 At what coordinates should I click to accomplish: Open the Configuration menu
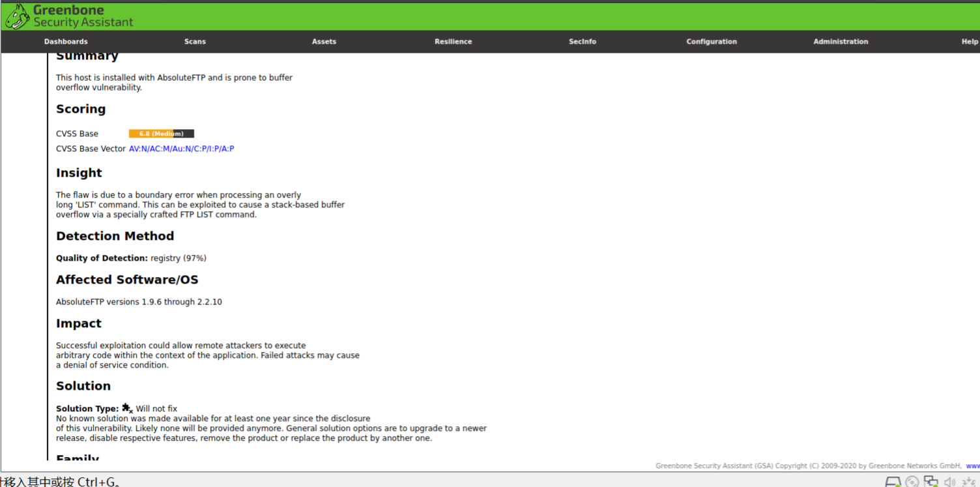[x=712, y=42]
